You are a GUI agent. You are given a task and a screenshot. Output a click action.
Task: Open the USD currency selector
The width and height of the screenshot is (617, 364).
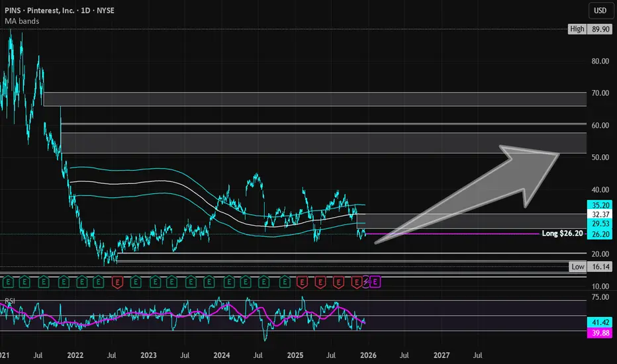point(600,11)
